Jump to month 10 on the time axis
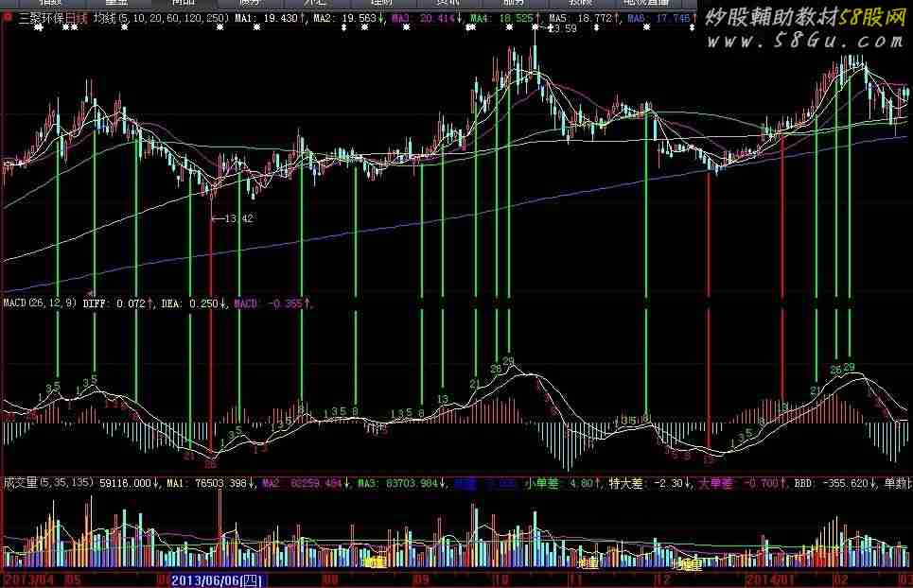The image size is (913, 588). [x=500, y=580]
